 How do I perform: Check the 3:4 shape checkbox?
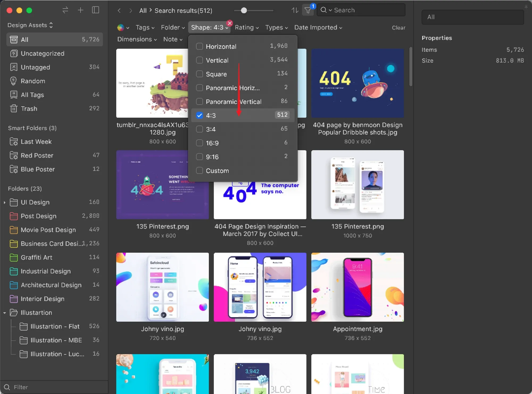click(199, 129)
